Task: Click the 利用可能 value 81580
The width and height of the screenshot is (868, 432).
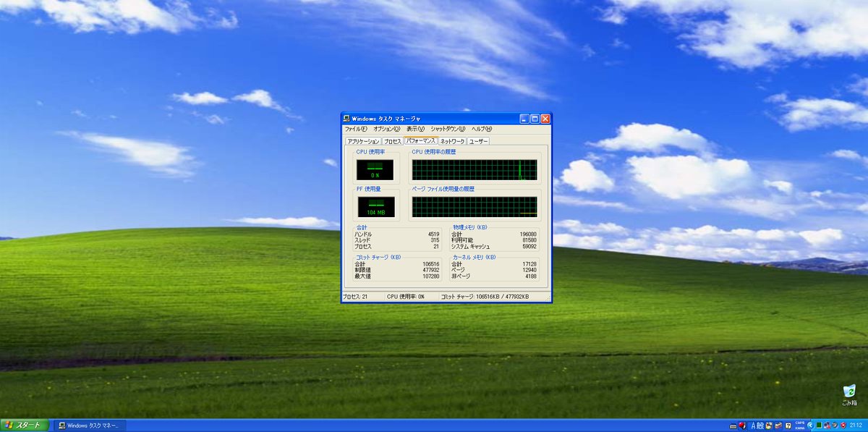Action: (529, 240)
